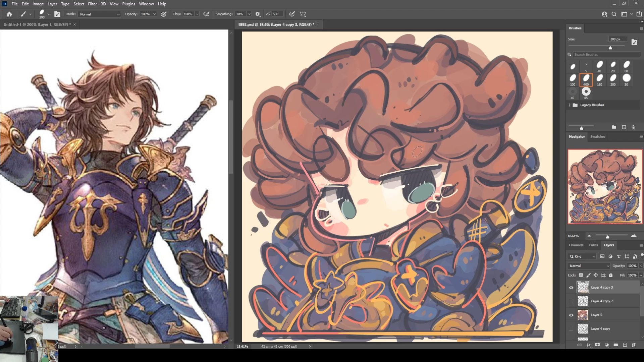Expand the Smoothing percentage dropdown arrow
The image size is (644, 362).
(249, 14)
